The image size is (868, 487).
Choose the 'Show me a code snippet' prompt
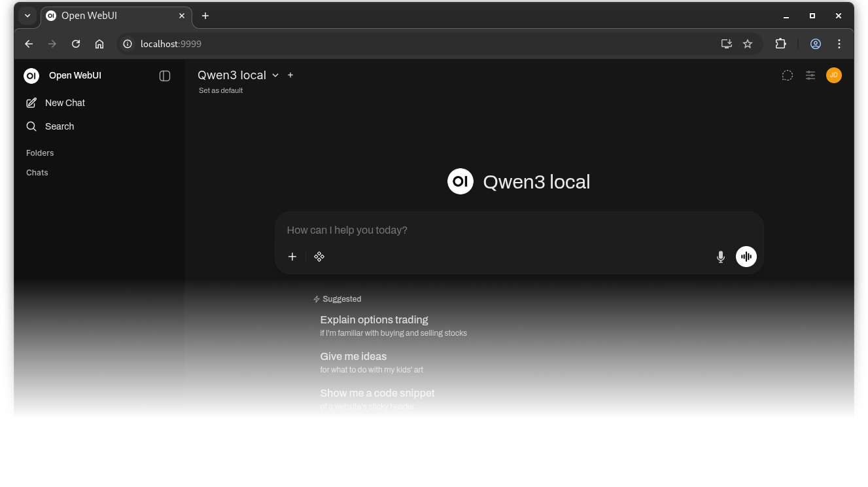377,393
